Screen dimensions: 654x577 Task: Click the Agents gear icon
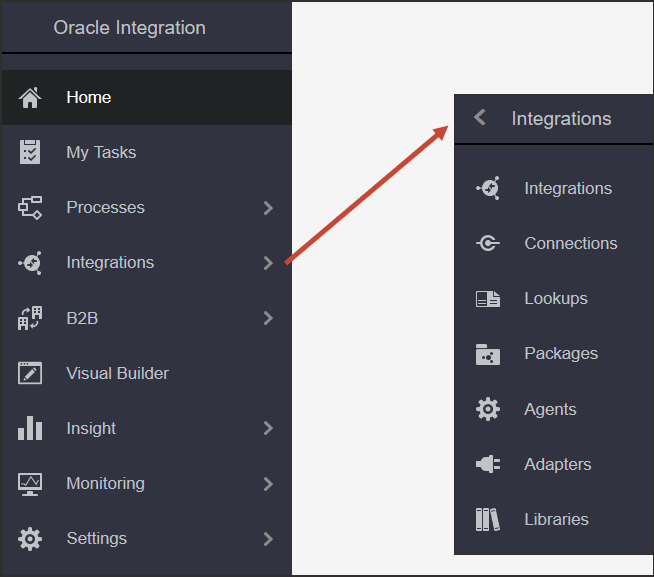click(488, 409)
